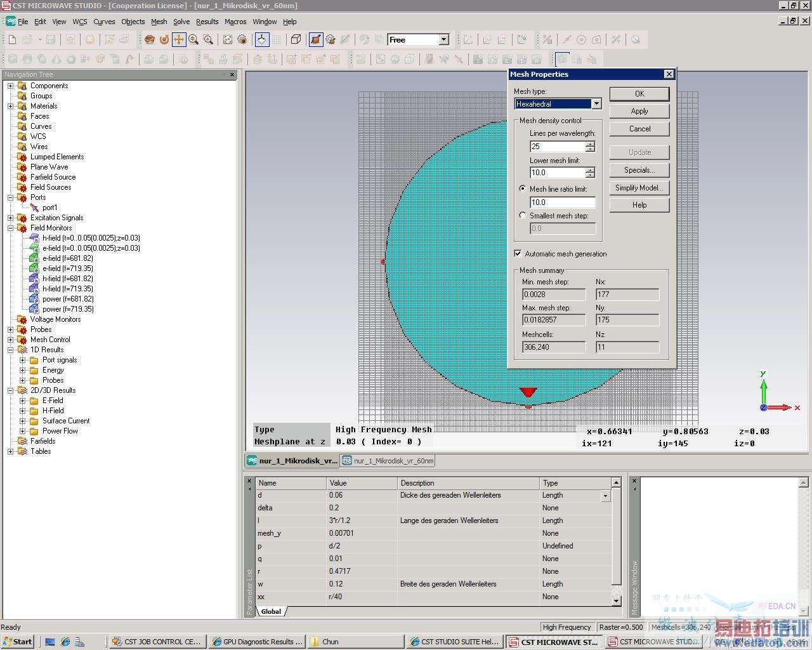Expand the Tables tree node
812x650 pixels.
pyautogui.click(x=10, y=451)
